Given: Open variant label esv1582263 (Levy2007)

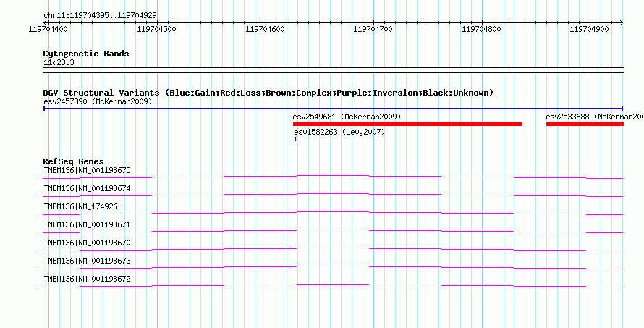Looking at the screenshot, I should point(339,132).
